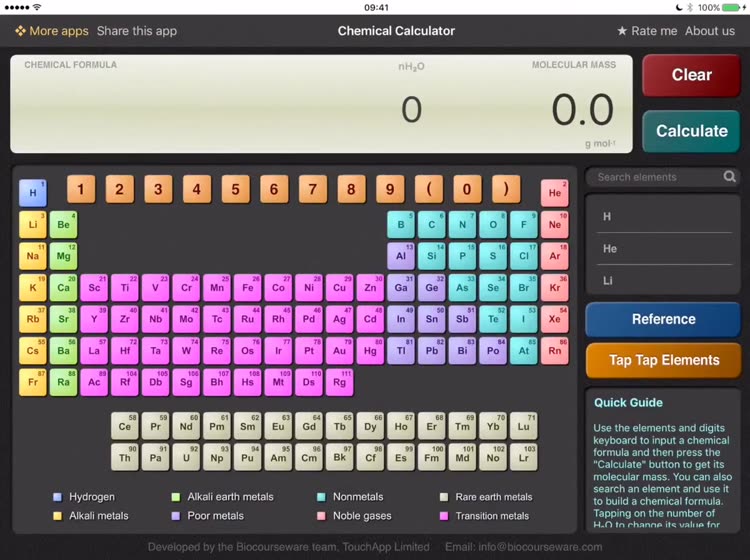Choose Li in search results list
The width and height of the screenshot is (750, 560).
coord(664,280)
